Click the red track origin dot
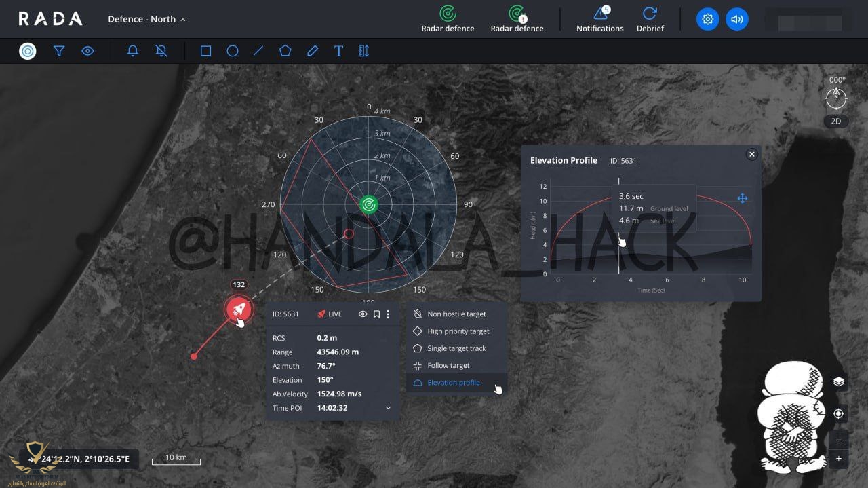Screen dimensions: 868x488 pyautogui.click(x=194, y=356)
